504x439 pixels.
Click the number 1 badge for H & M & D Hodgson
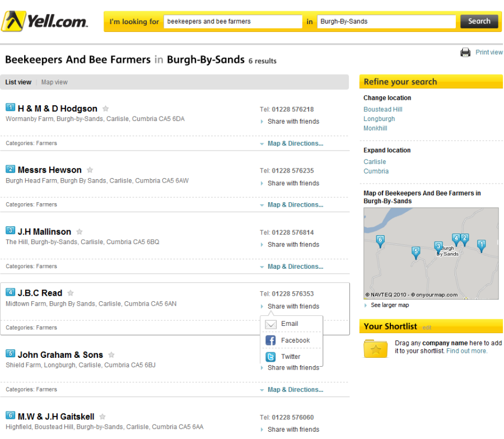click(10, 108)
